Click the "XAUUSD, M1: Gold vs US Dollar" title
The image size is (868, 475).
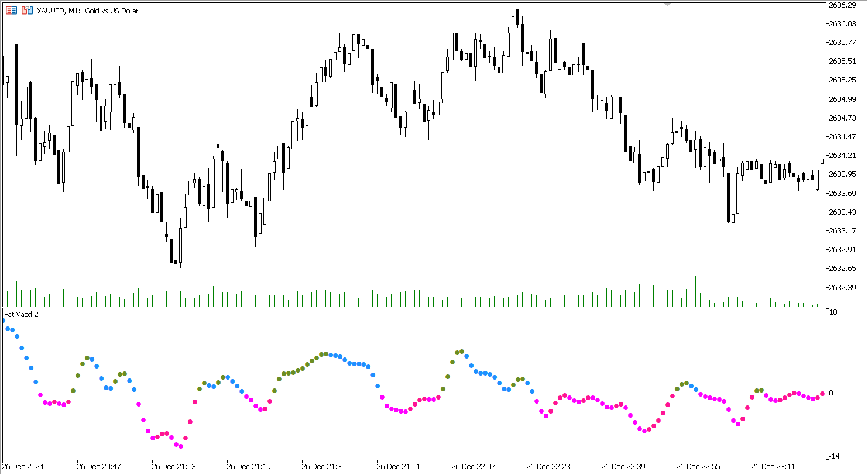click(x=87, y=11)
